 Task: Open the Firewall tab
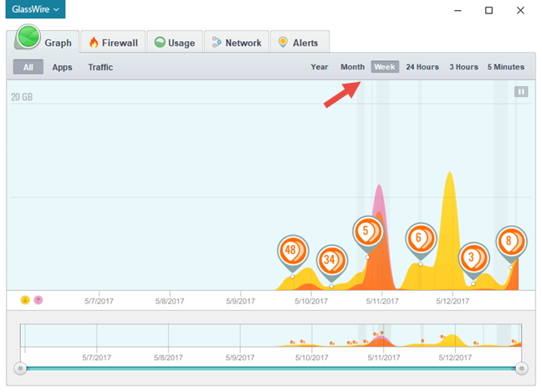(x=113, y=43)
